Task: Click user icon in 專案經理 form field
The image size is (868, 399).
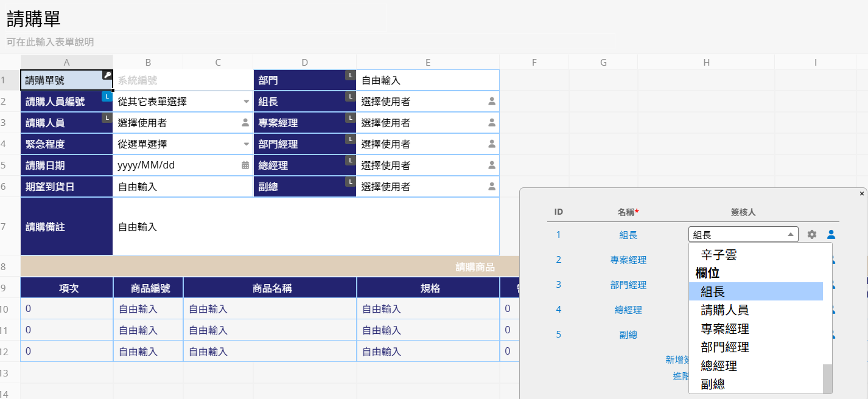Action: pos(492,122)
